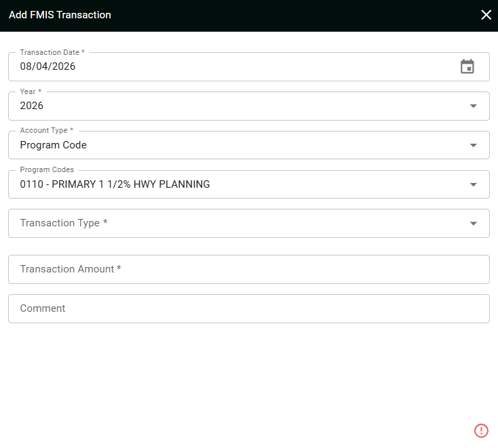The width and height of the screenshot is (498, 448).
Task: Close the Add FMIS Transaction dialog
Action: click(486, 15)
